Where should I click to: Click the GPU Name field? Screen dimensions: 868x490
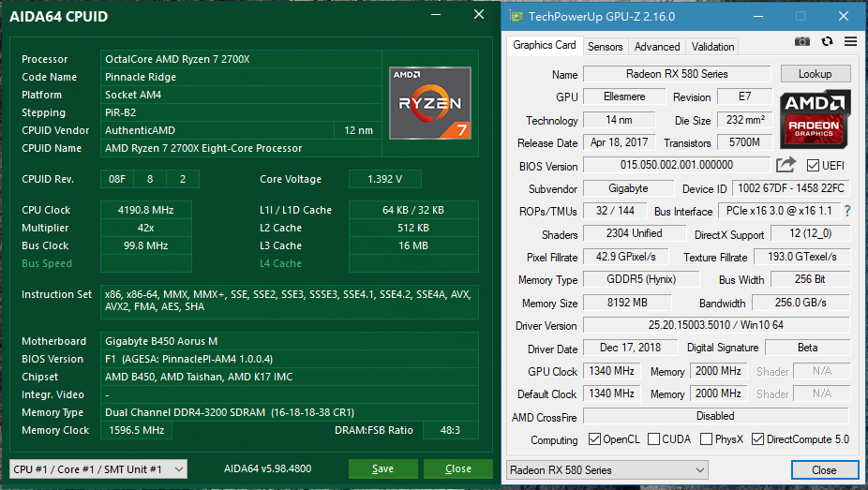coord(677,74)
